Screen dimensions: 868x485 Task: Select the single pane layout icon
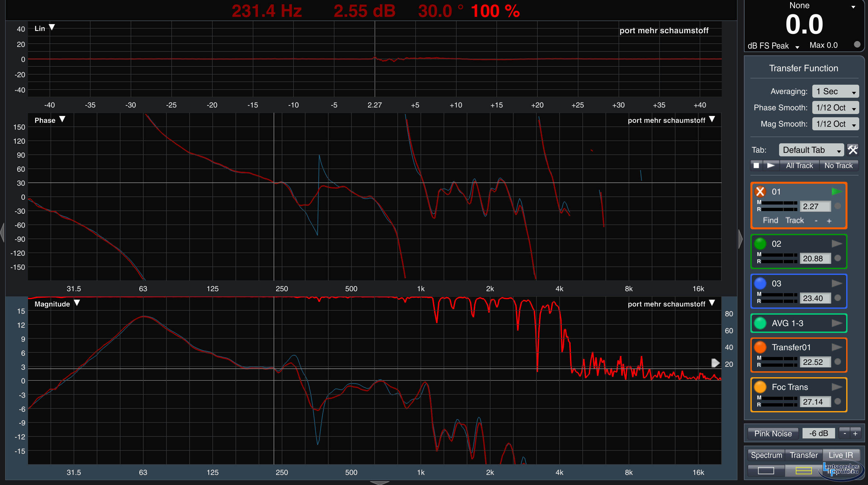(x=766, y=471)
